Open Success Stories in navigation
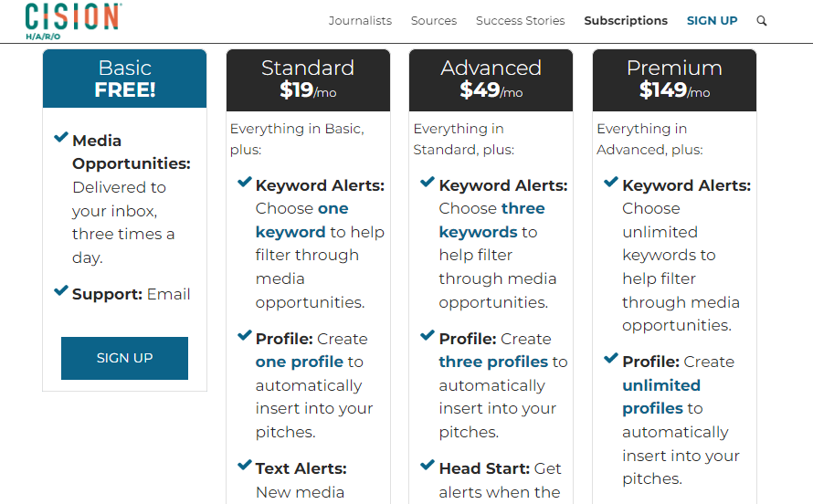The width and height of the screenshot is (813, 504). 520,21
